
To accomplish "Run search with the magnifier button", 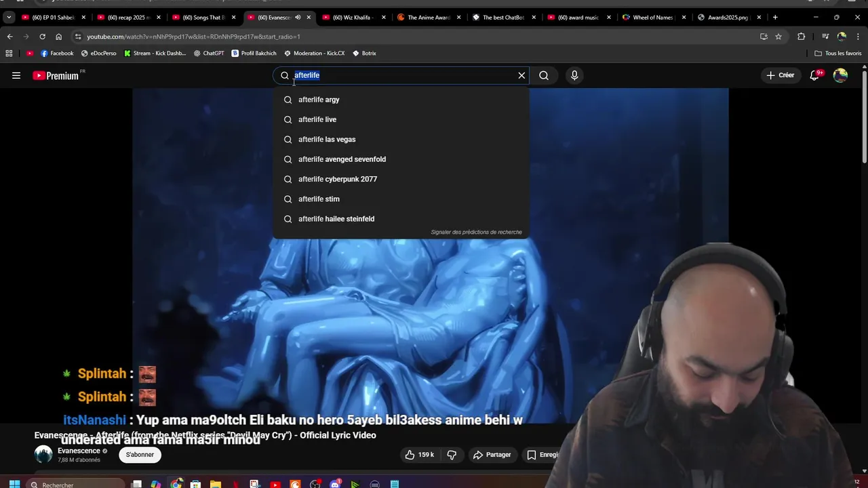I will [x=544, y=75].
